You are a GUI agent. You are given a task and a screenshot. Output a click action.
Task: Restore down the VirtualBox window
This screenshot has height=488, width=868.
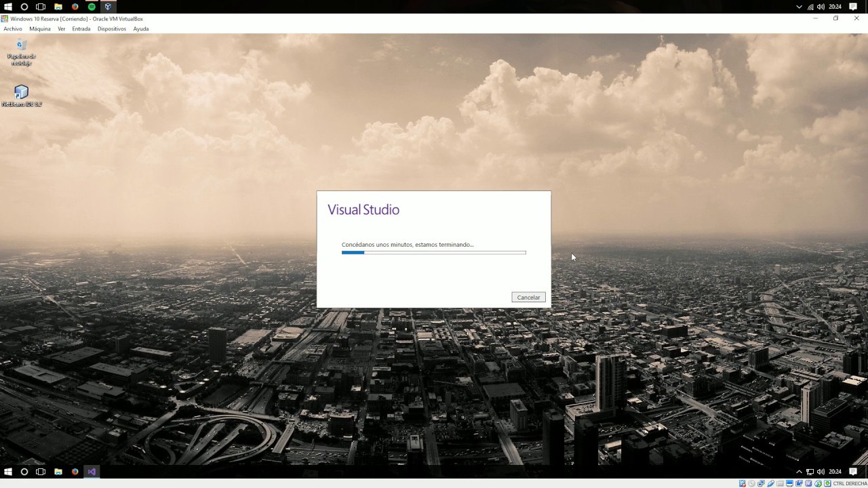836,19
